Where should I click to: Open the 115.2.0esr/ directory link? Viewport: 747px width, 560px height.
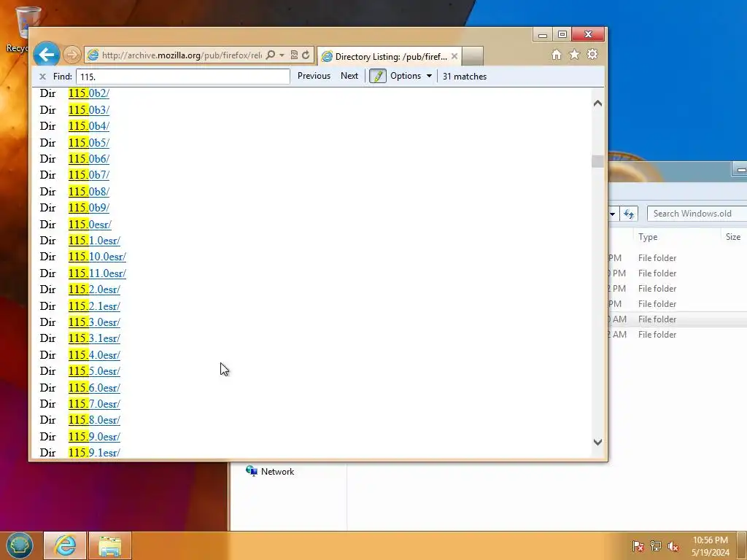(x=94, y=289)
